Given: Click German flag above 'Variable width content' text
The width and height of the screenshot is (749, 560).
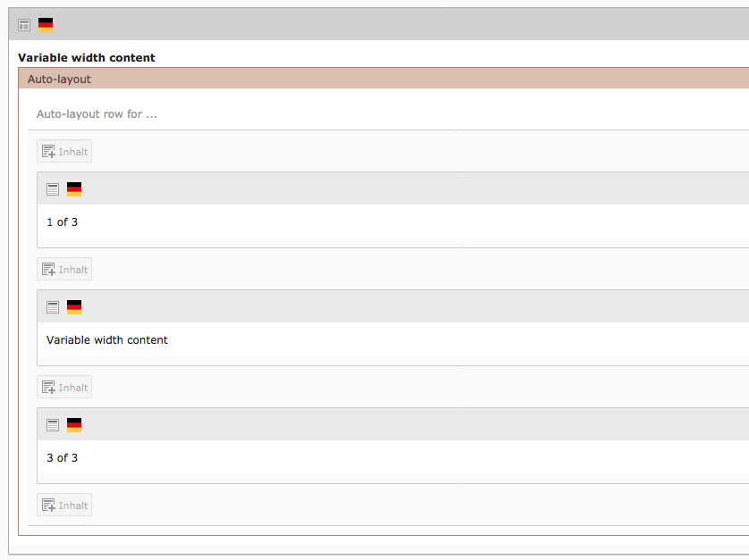Looking at the screenshot, I should tap(74, 307).
